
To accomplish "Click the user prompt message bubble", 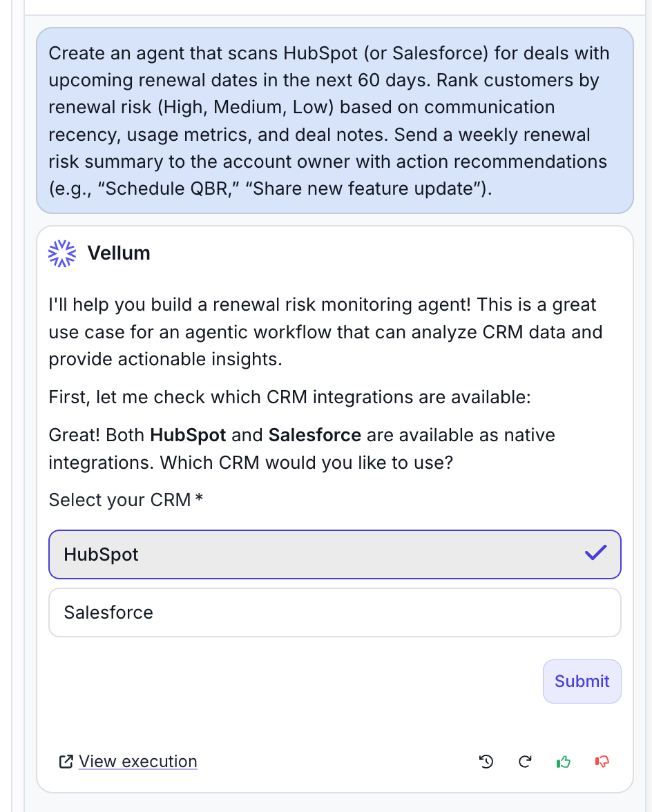I will [334, 120].
